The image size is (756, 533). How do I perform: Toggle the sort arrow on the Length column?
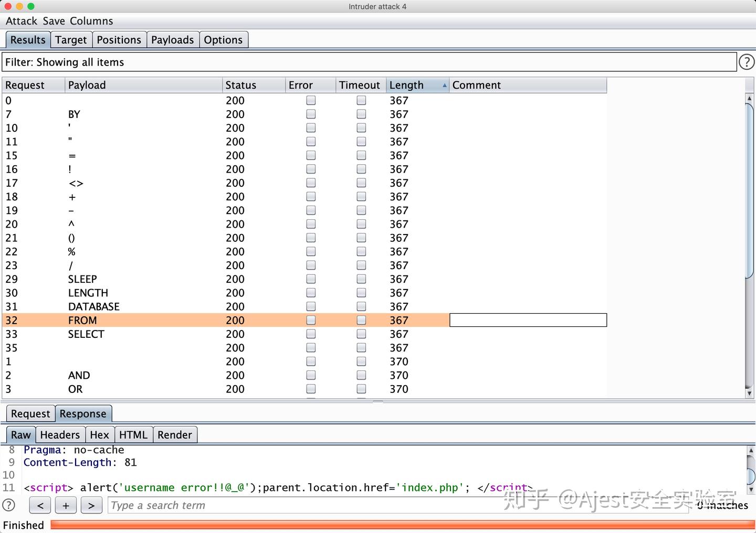pos(445,85)
